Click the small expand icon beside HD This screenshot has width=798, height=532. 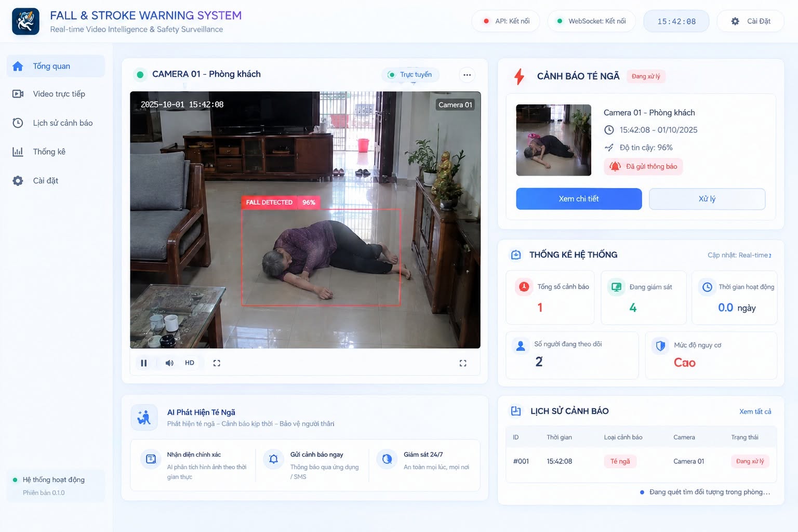tap(217, 363)
